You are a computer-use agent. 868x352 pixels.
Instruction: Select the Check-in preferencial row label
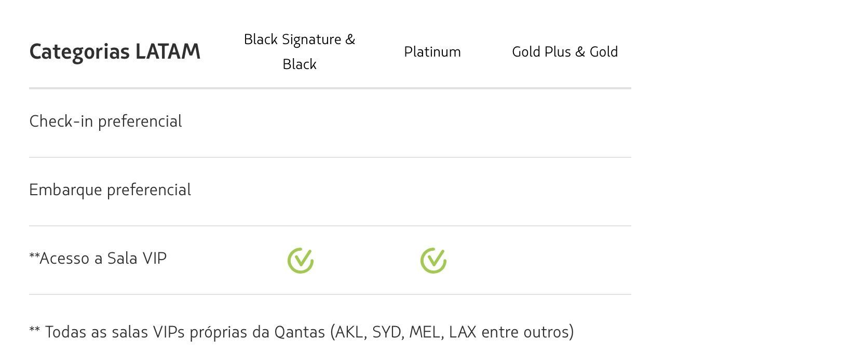[x=105, y=121]
